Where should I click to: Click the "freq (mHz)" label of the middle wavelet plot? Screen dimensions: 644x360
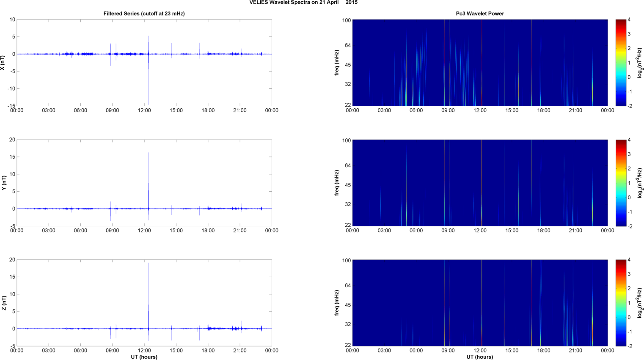pos(337,183)
